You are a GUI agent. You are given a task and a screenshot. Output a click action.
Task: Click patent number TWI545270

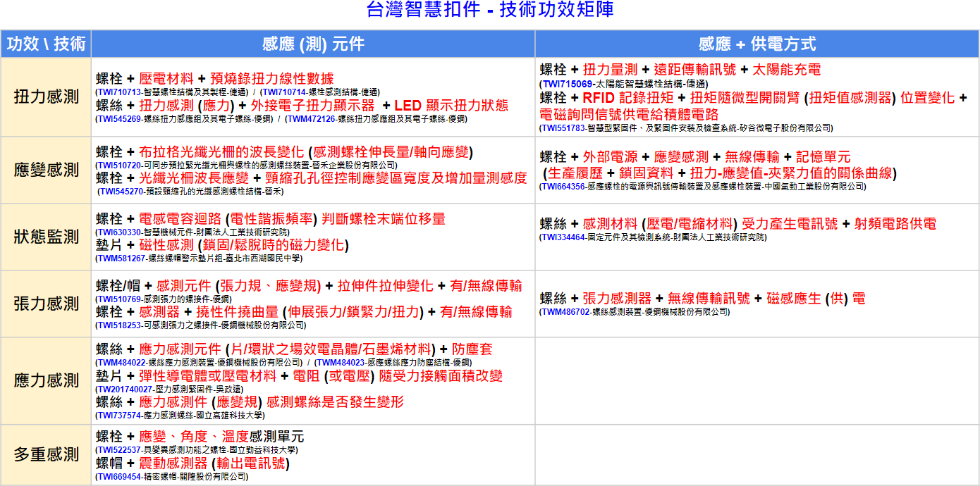click(x=121, y=191)
